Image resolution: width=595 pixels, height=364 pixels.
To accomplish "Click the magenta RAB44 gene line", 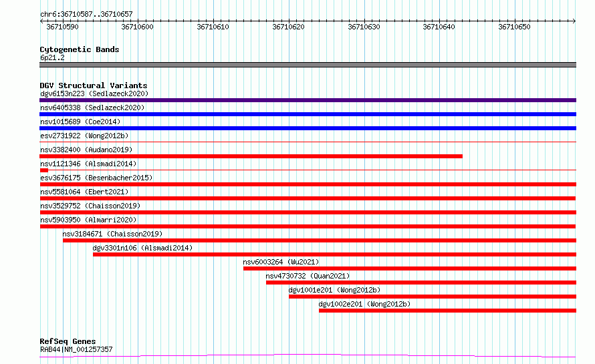I will click(x=308, y=355).
